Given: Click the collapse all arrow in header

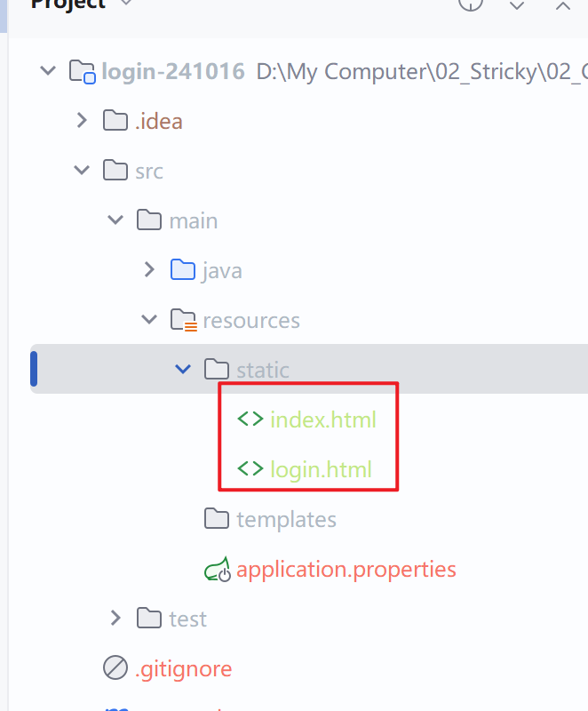Looking at the screenshot, I should click(563, 5).
